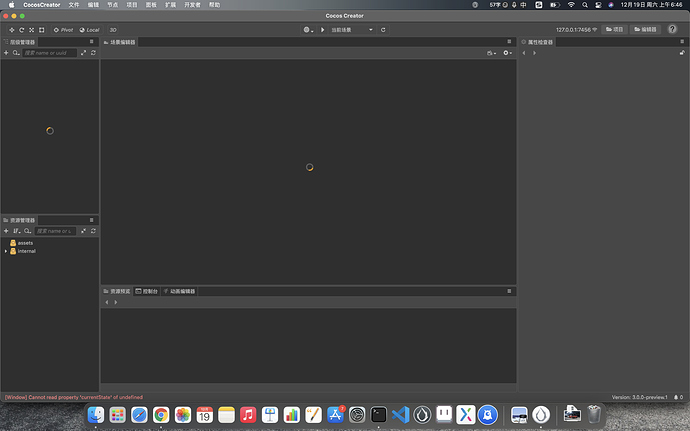Click the sort icon in assets panel

17,231
